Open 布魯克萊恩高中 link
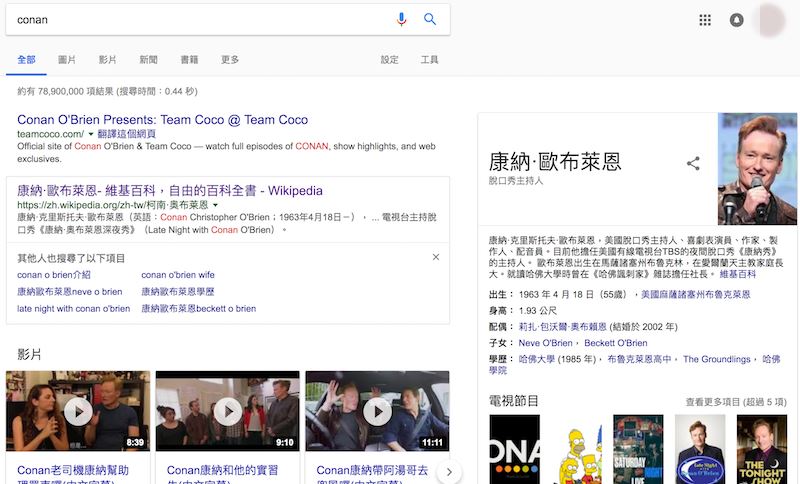This screenshot has height=484, width=800. coord(639,359)
